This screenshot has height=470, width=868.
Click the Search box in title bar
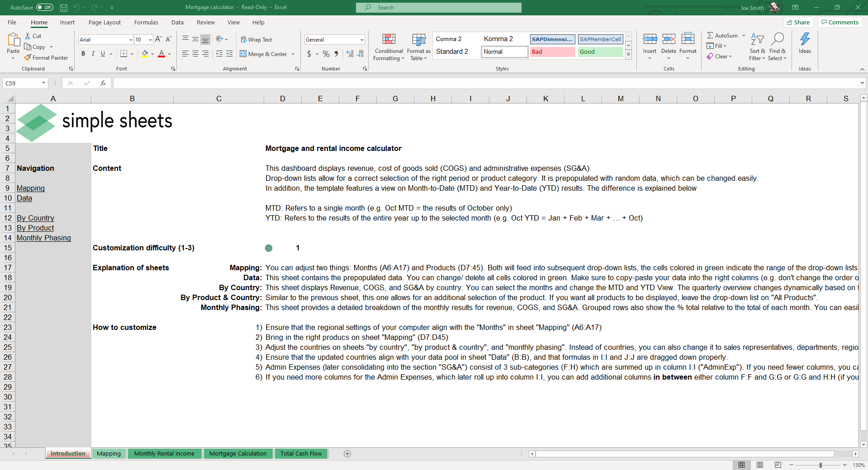pos(438,8)
